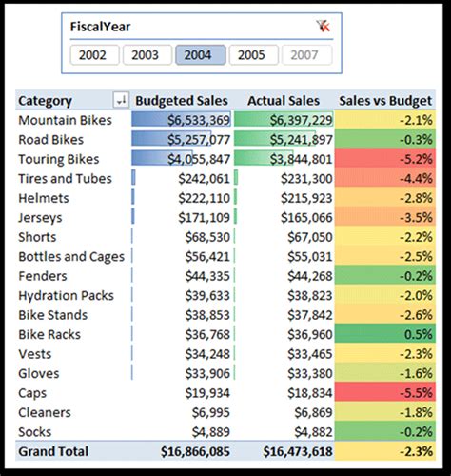Click the red Touring Bikes -5.2% cell
The height and width of the screenshot is (476, 451).
385,159
